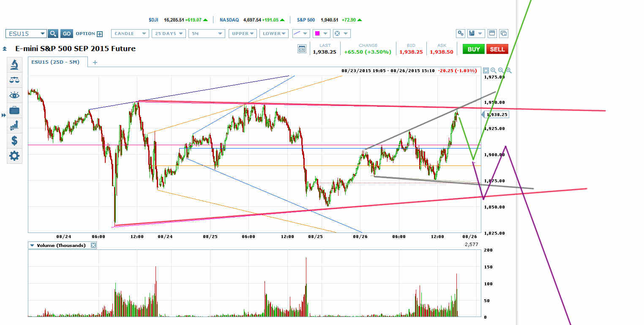
Task: Add a new chart tab with plus
Action: tap(95, 62)
